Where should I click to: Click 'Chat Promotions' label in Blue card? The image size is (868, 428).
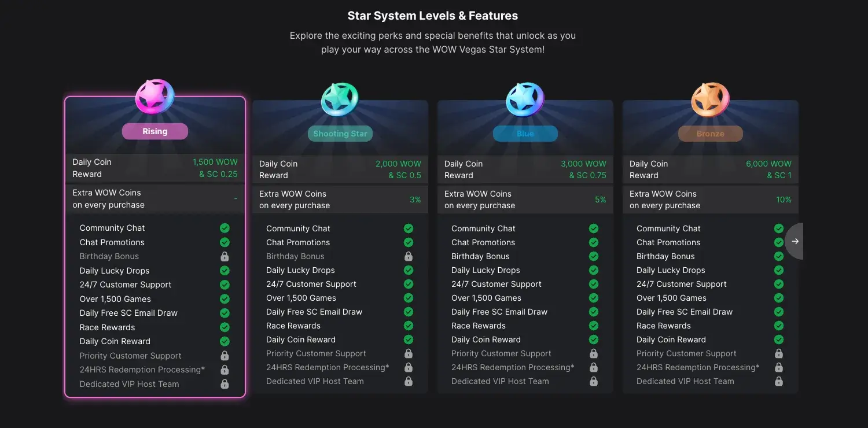point(483,242)
